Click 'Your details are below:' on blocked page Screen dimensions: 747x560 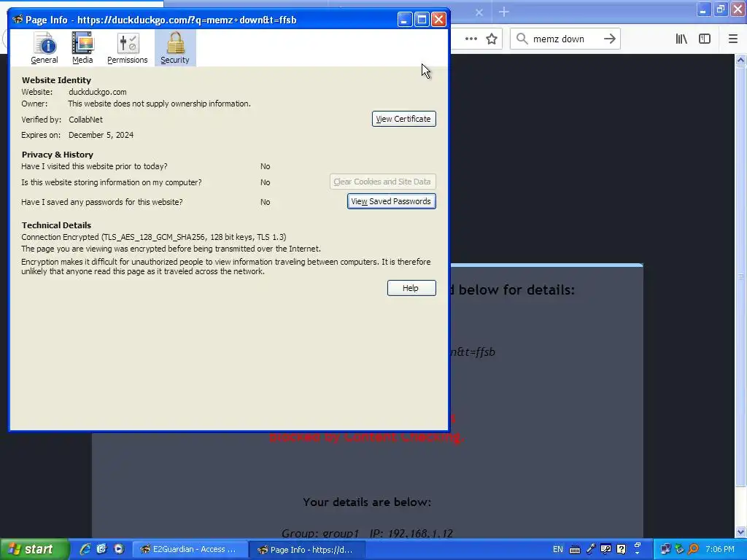click(x=367, y=502)
